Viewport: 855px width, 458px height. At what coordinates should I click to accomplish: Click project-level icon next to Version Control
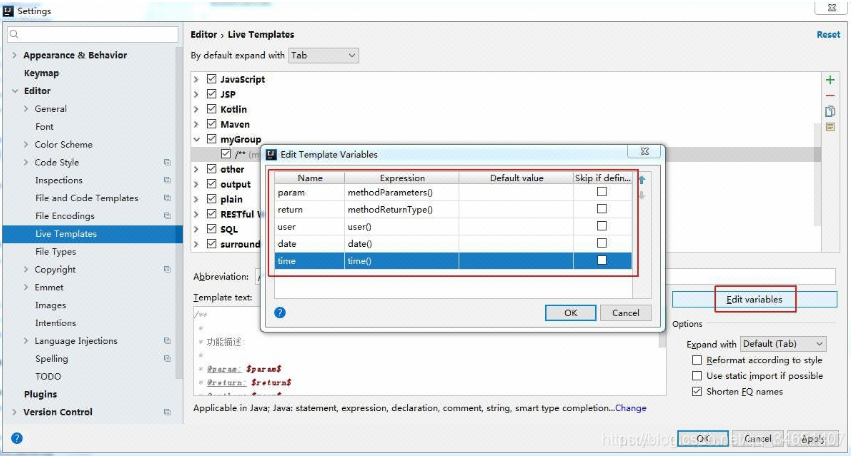[167, 412]
